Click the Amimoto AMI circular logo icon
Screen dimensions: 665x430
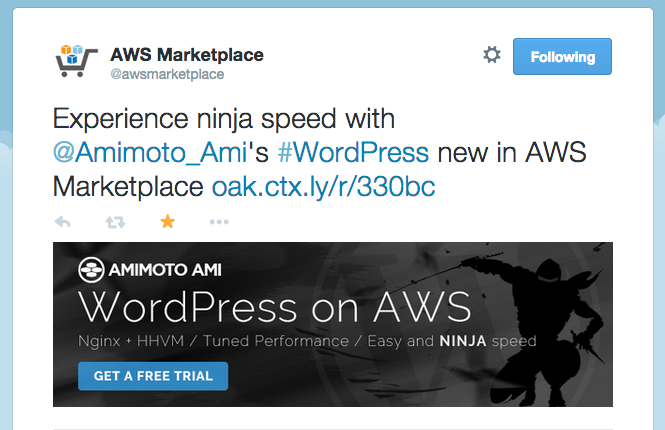pos(91,270)
